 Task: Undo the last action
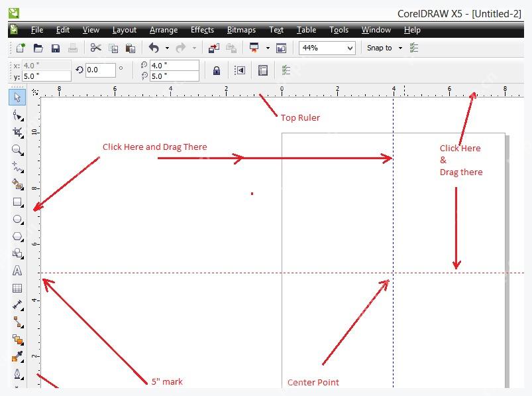[x=154, y=48]
